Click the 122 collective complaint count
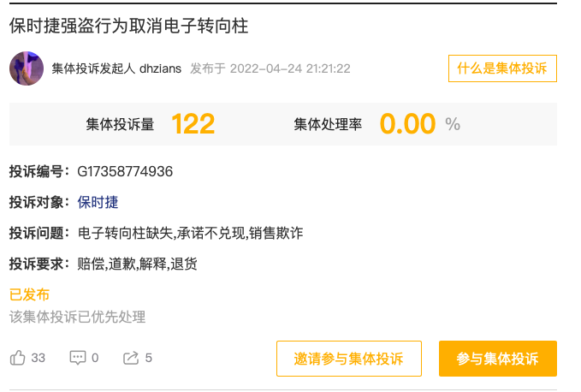The width and height of the screenshot is (581, 392). (193, 124)
